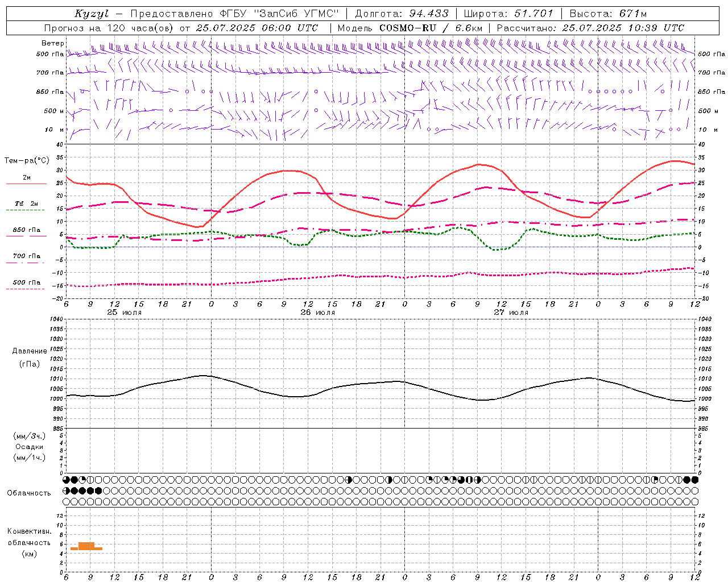Click the '(км)' unit under convective cloudiness
728x582 pixels.
point(29,554)
